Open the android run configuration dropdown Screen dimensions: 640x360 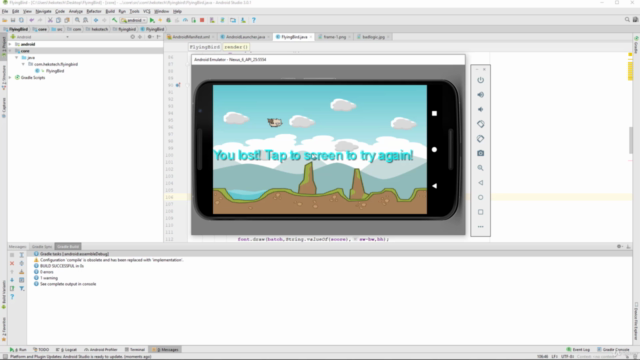133,20
